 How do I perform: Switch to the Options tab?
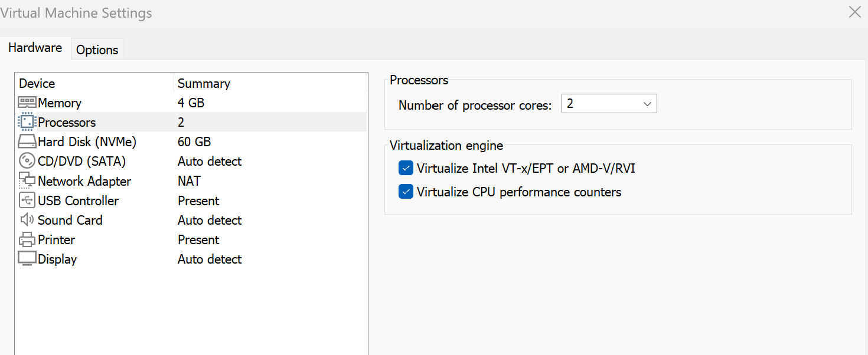pyautogui.click(x=97, y=50)
